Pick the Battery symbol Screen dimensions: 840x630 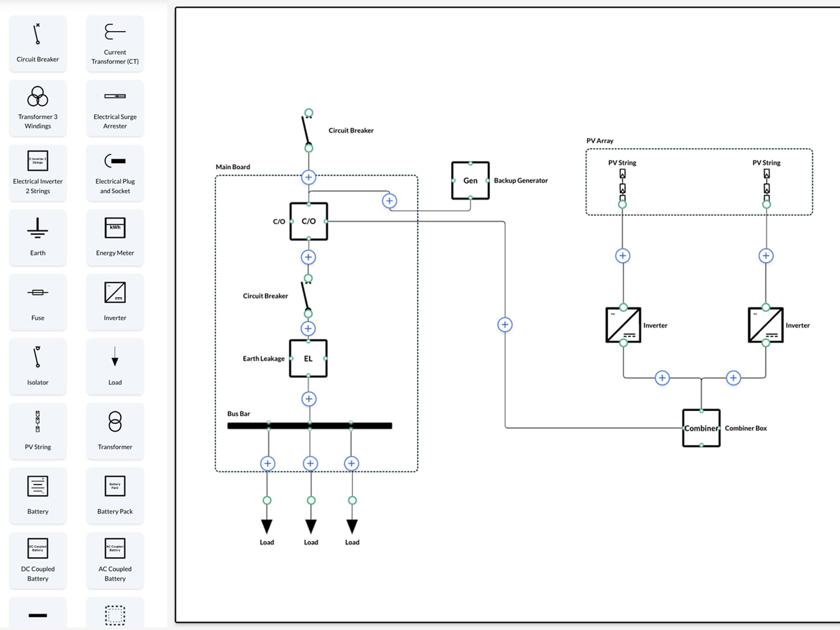(x=38, y=496)
